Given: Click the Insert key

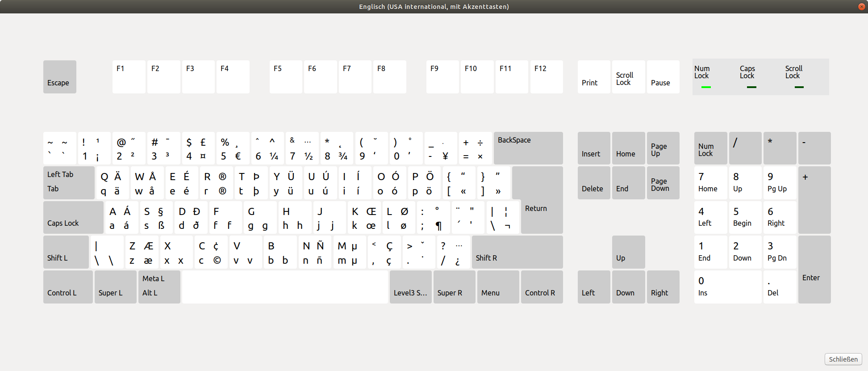Looking at the screenshot, I should [x=594, y=148].
